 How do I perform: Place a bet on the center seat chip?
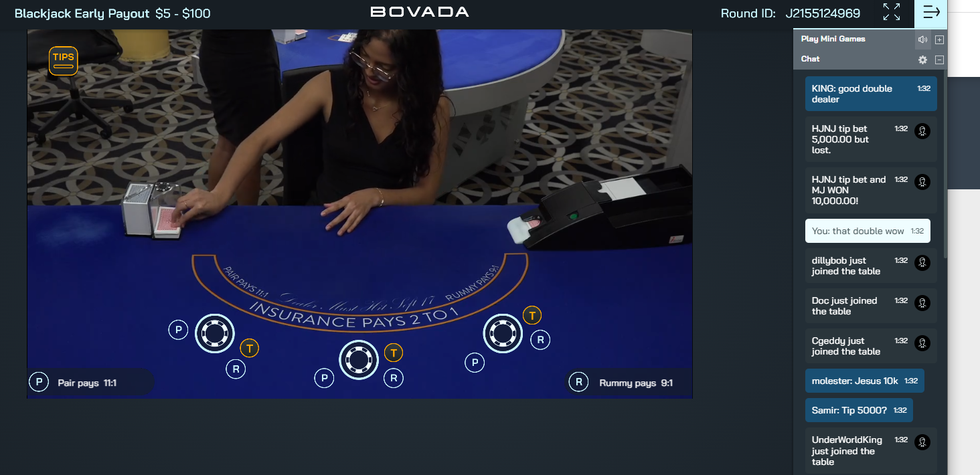click(x=359, y=360)
